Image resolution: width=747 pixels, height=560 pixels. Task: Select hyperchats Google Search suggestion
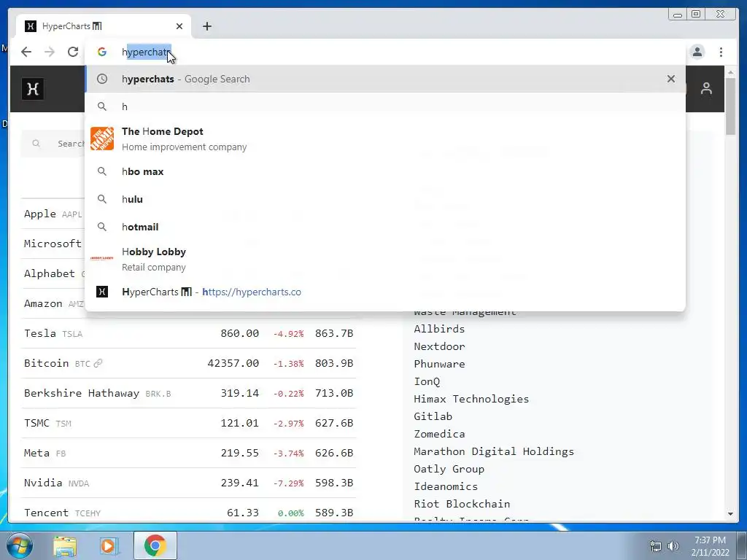click(385, 79)
